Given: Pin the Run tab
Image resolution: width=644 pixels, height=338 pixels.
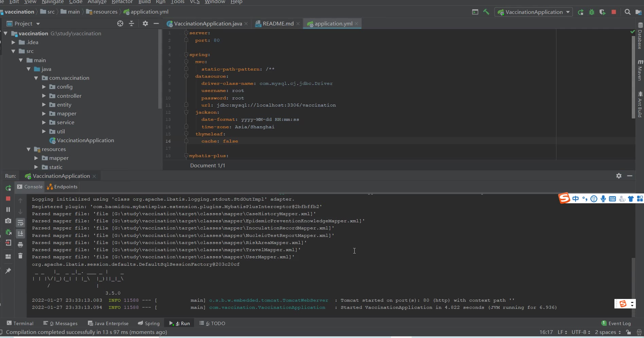Looking at the screenshot, I should tap(8, 270).
